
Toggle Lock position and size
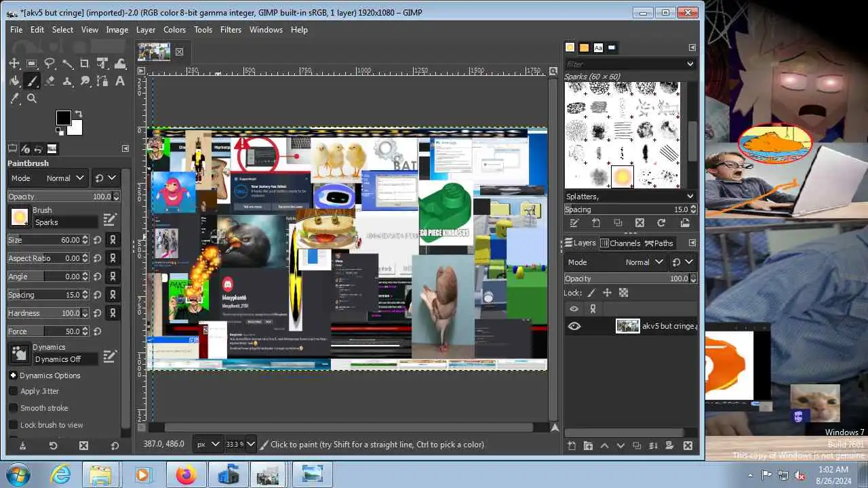coord(607,293)
